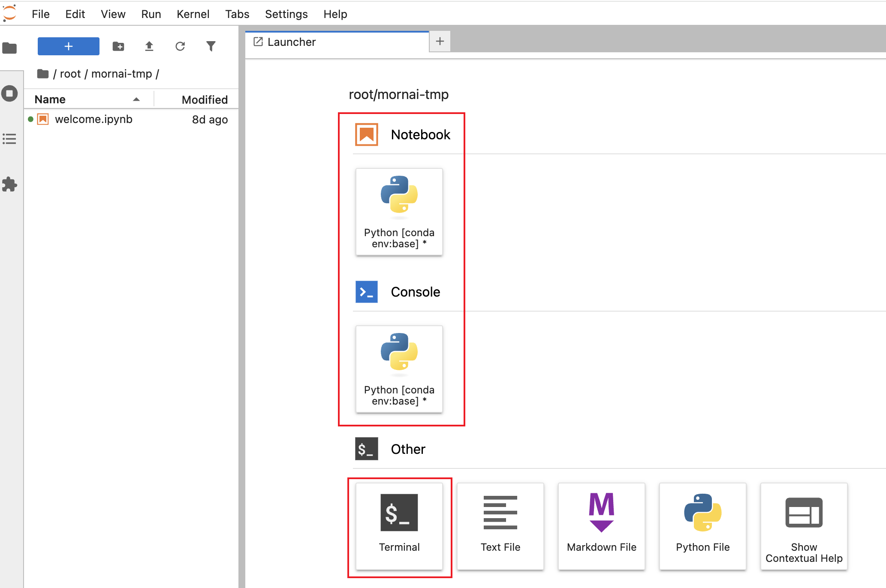
Task: Open the Settings menu
Action: [286, 14]
